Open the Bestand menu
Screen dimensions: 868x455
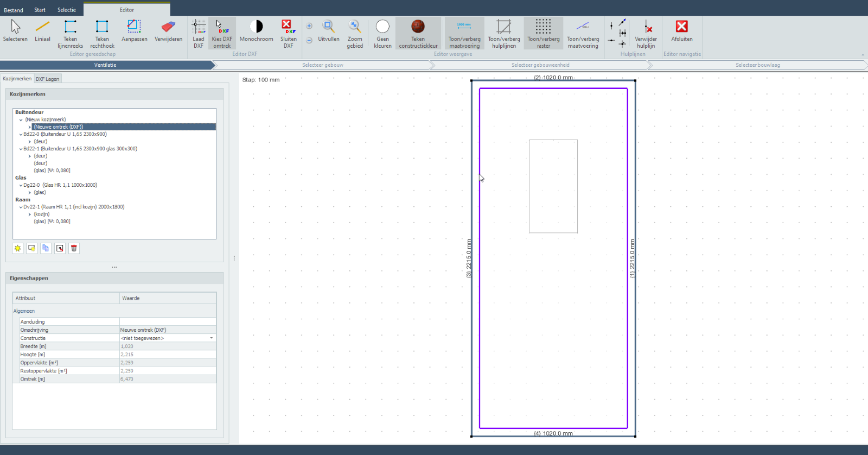tap(14, 10)
